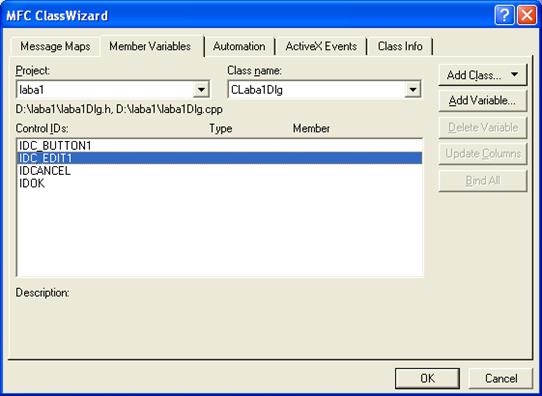542x396 pixels.
Task: Expand the Class name dropdown arrow
Action: pos(412,90)
